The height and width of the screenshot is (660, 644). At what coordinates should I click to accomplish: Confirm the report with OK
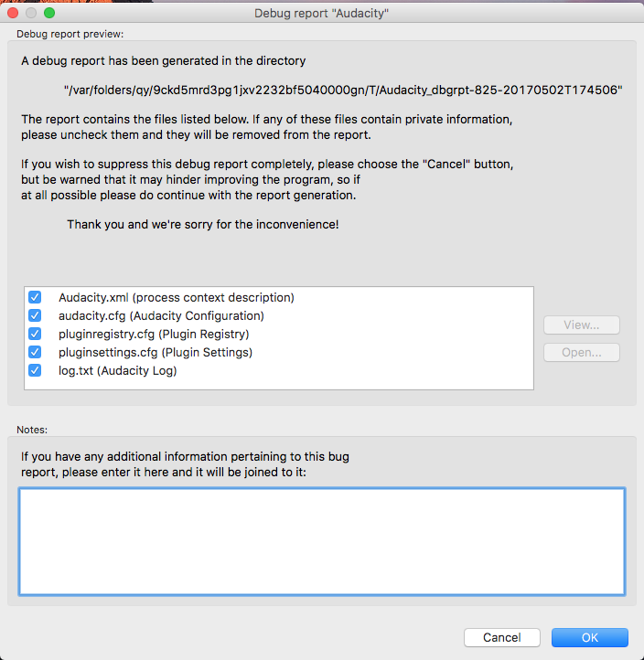(590, 637)
